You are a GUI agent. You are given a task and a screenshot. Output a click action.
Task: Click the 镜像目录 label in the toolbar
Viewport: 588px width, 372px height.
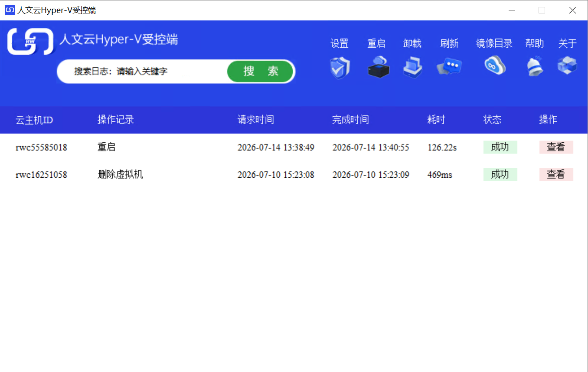coord(494,43)
